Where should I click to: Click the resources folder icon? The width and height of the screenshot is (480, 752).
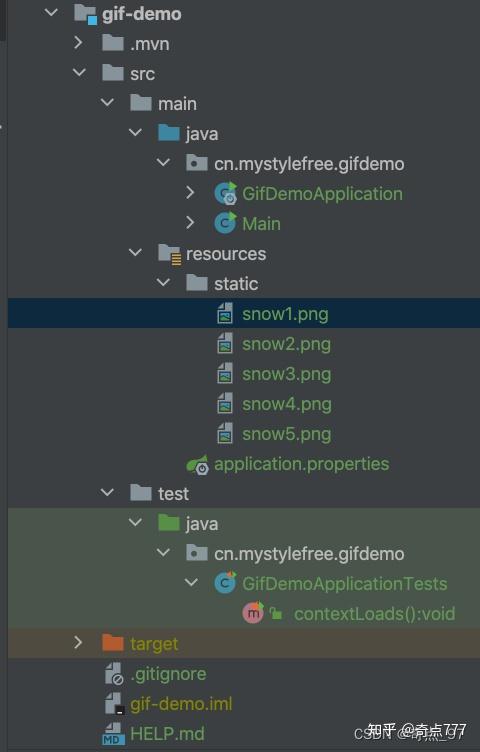[x=170, y=254]
